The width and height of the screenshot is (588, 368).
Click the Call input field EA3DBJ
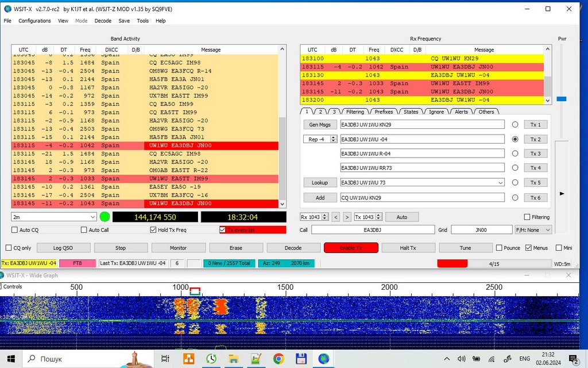(373, 230)
